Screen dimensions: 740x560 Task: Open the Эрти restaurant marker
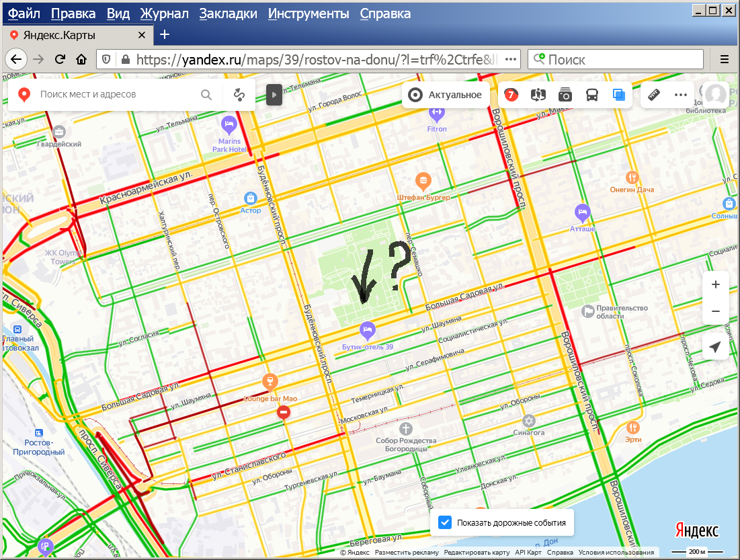point(633,428)
